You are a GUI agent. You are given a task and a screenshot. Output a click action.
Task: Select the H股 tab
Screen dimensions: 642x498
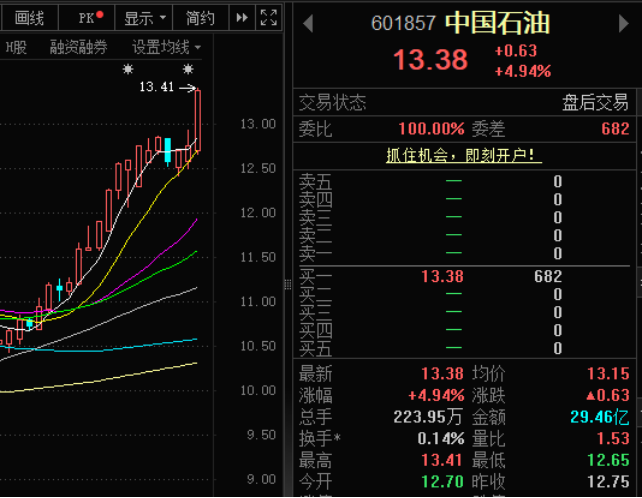click(16, 48)
